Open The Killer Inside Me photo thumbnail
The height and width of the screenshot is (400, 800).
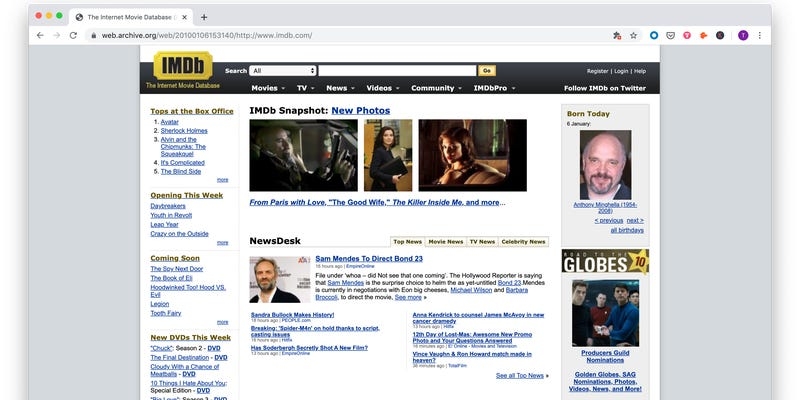(x=472, y=155)
